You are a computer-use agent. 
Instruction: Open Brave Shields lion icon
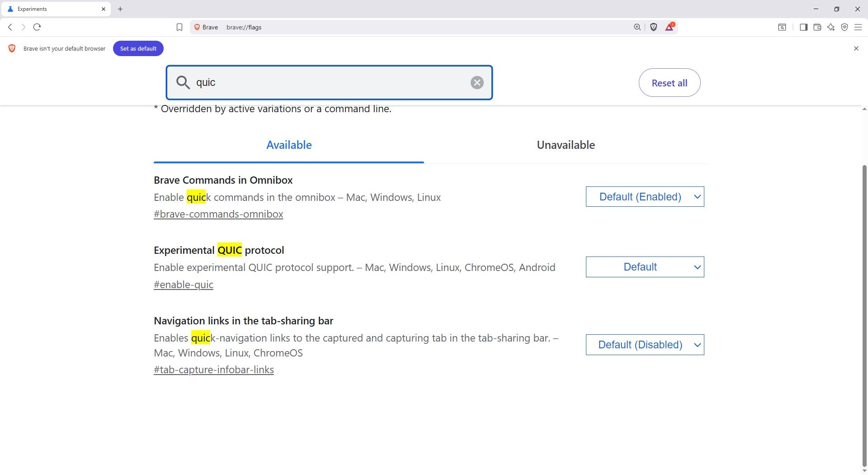(x=654, y=27)
